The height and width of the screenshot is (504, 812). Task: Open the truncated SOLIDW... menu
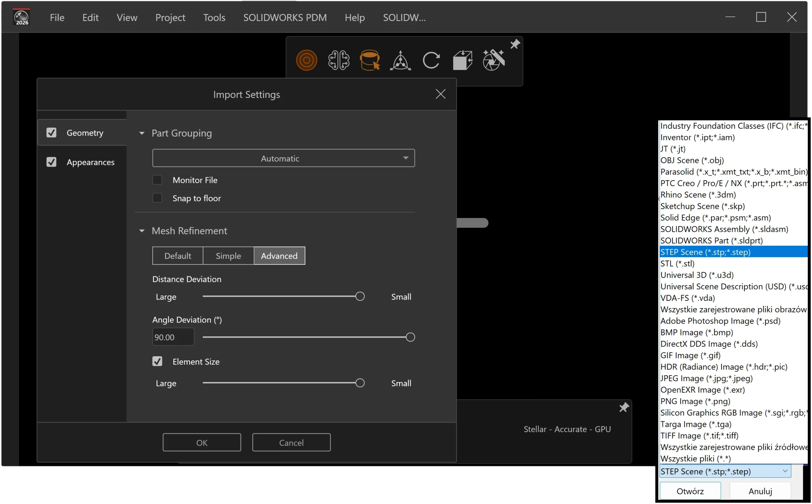(x=404, y=17)
